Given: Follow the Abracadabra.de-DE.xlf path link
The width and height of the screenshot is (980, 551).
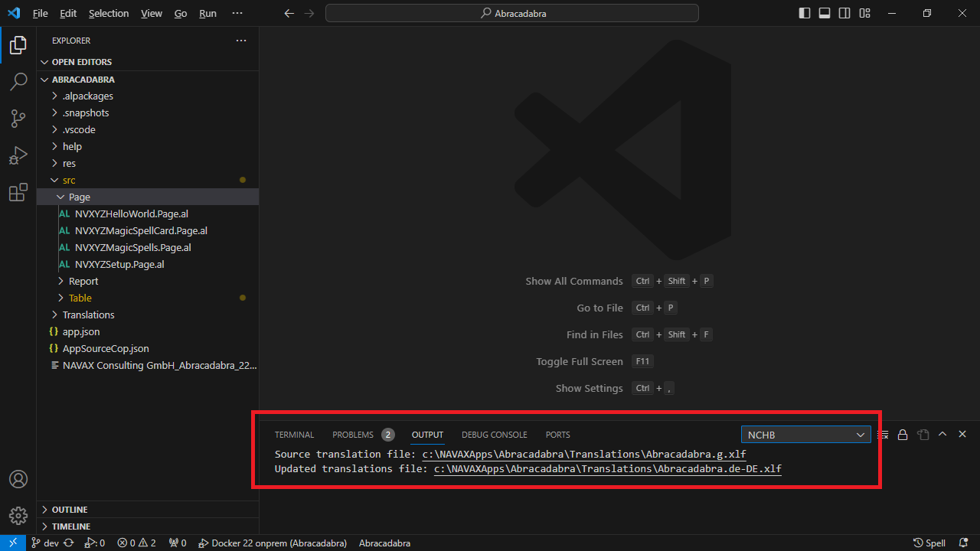Looking at the screenshot, I should [608, 469].
